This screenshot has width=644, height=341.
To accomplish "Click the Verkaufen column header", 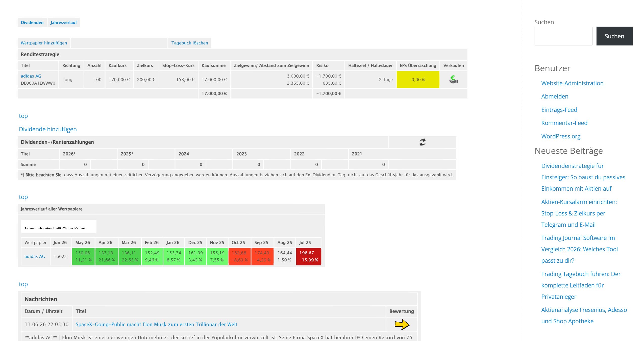I will coord(454,66).
